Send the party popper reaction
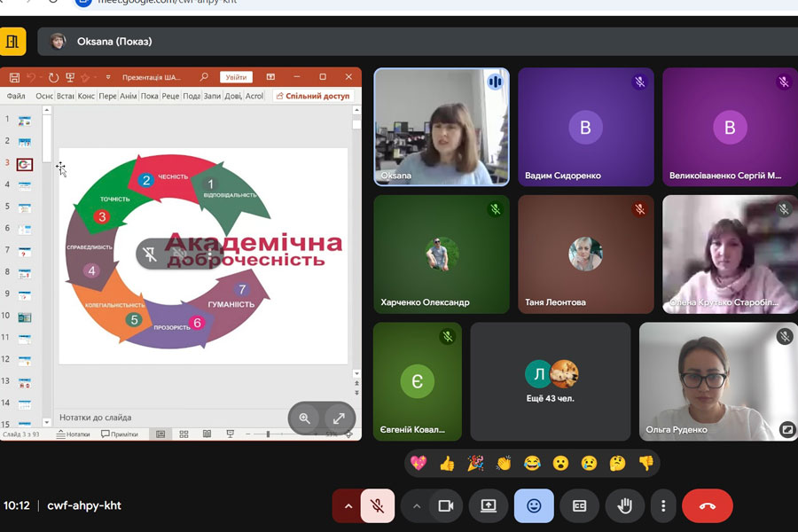Viewport: 798px width, 532px height. pos(475,463)
